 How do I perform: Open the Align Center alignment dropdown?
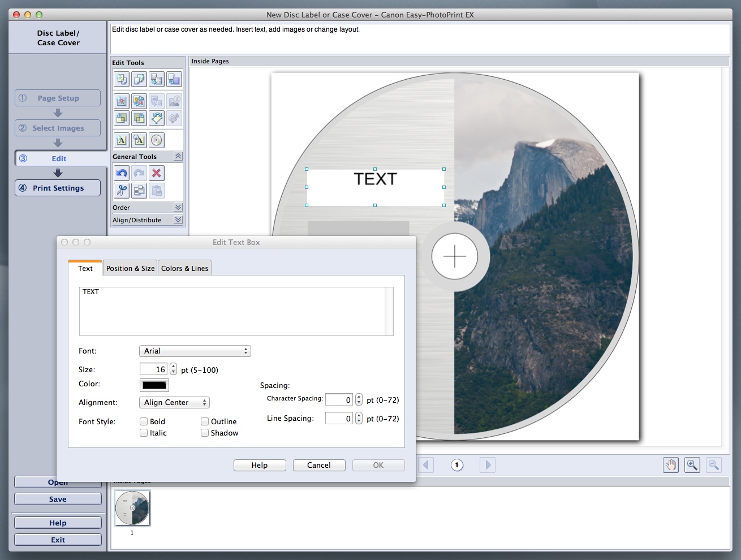[x=174, y=403]
